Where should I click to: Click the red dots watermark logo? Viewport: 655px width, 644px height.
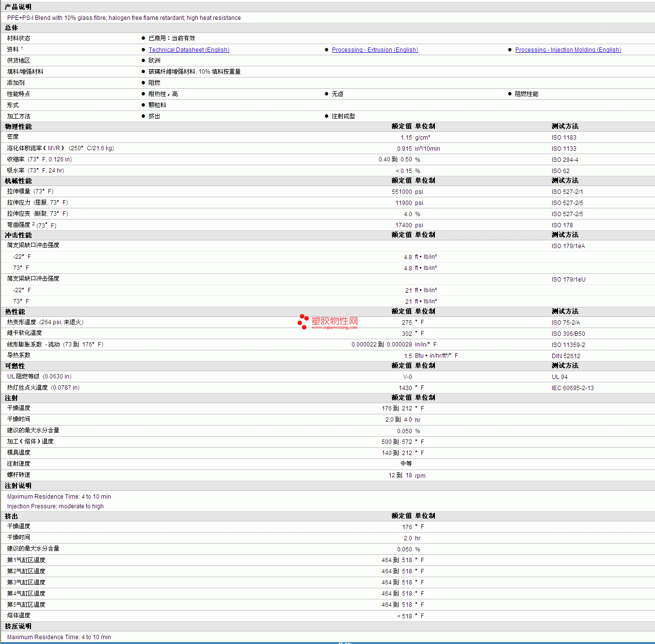tap(303, 321)
